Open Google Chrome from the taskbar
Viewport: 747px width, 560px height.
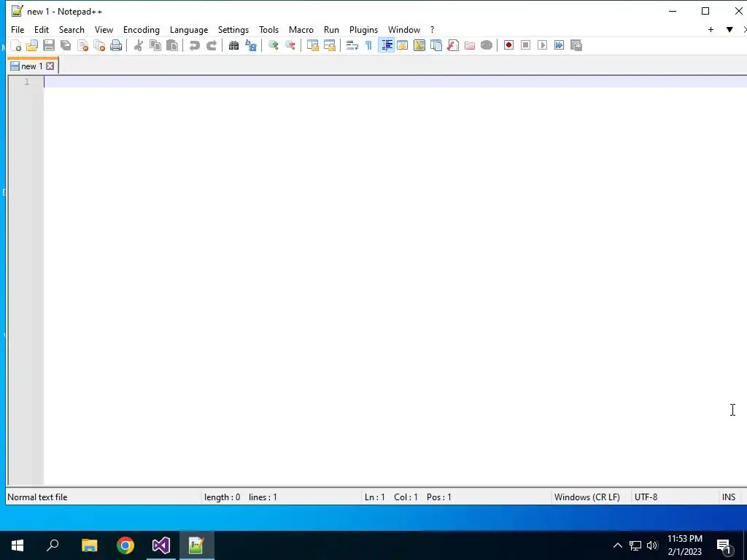(x=125, y=545)
